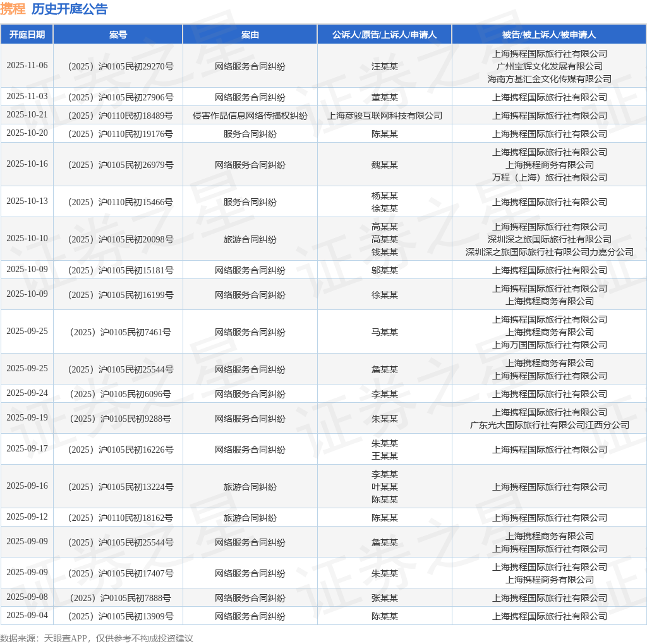647x644 pixels.
Task: Click plaintiff 马某某
Action: (385, 332)
